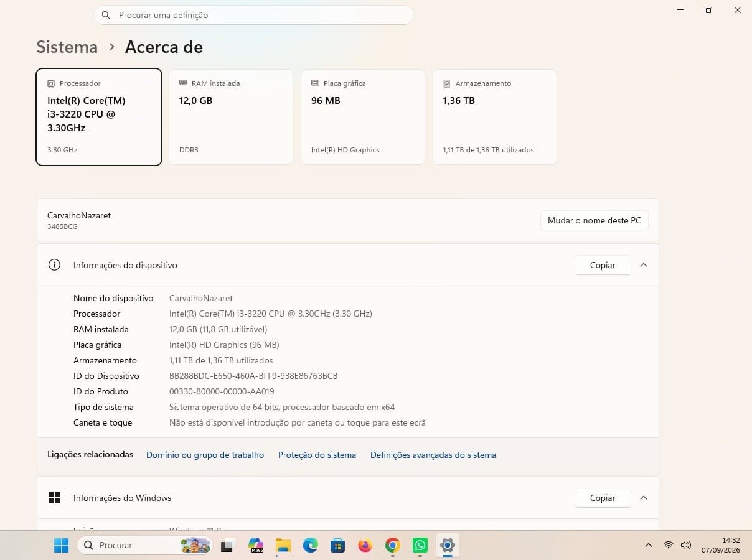Viewport: 752px width, 560px height.
Task: Show hidden system tray icons
Action: click(649, 545)
